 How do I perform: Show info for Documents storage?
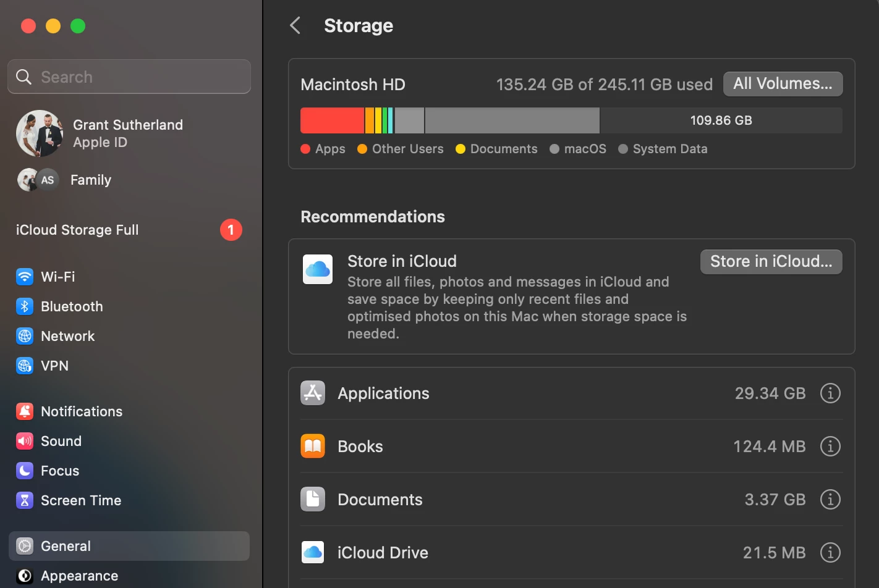(x=830, y=499)
